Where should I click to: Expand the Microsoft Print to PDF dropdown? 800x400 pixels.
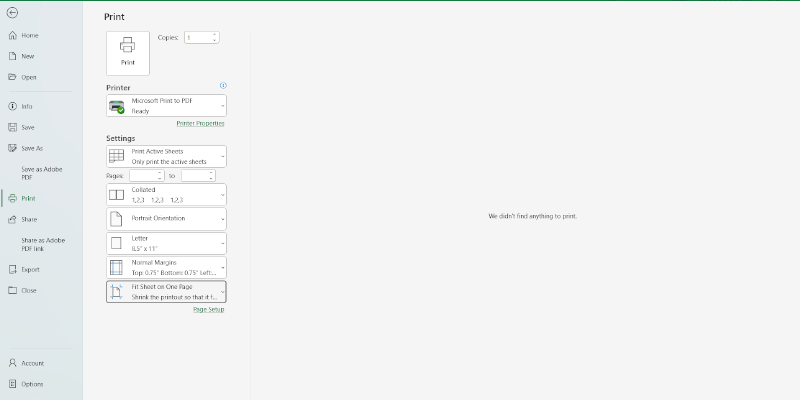coord(166,106)
